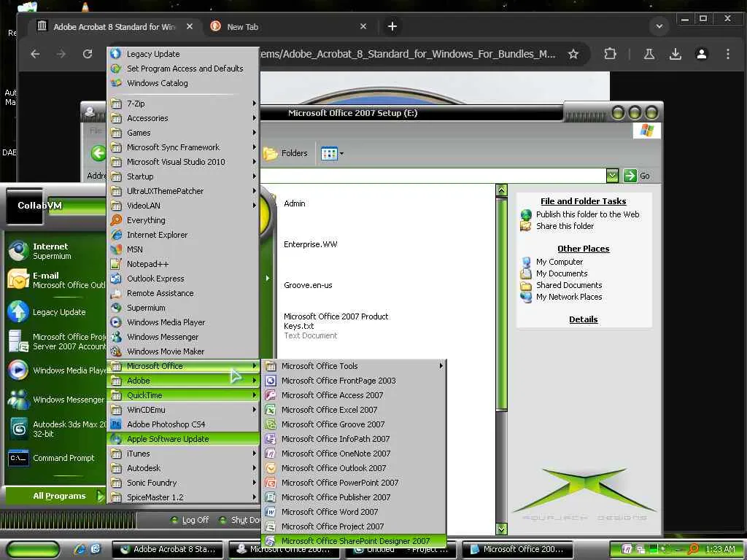Click the Log Off button

coord(190,520)
